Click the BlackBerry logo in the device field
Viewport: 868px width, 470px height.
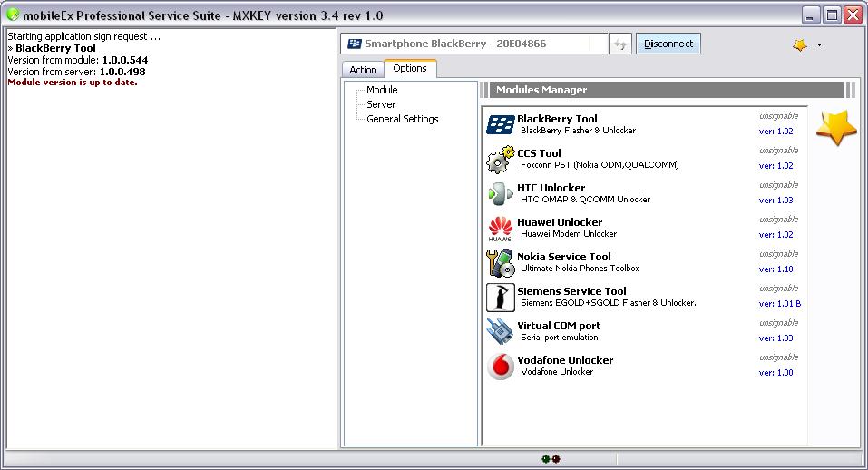pos(355,44)
